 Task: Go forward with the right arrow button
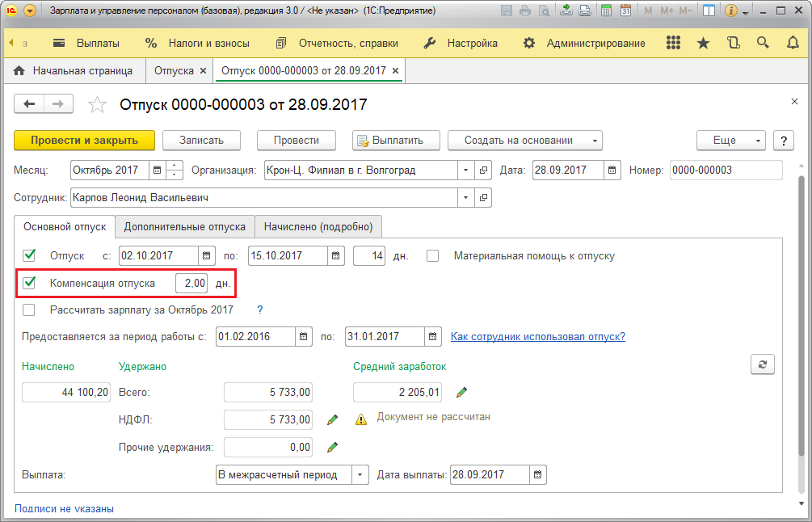click(58, 104)
